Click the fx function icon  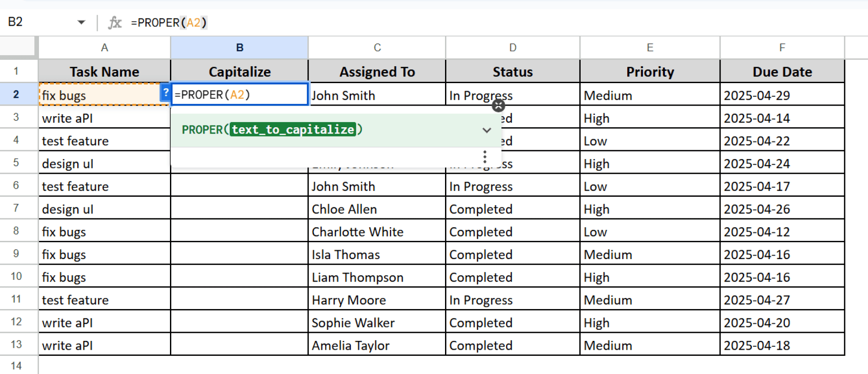(114, 22)
